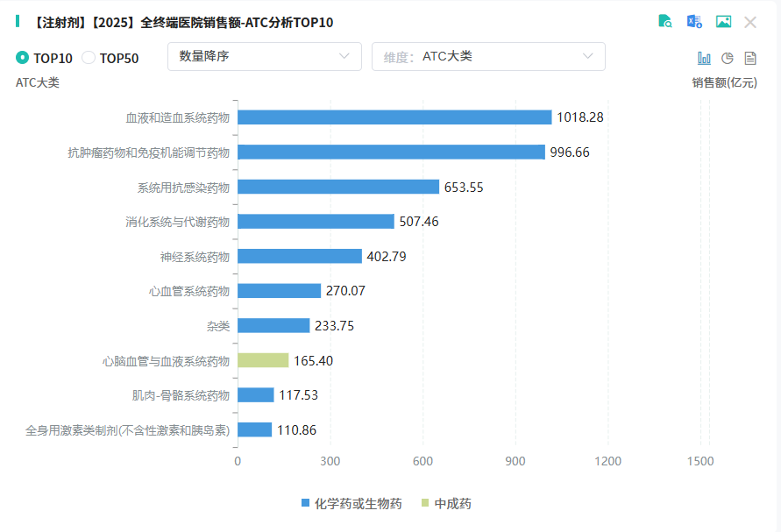
Task: Switch to data table view
Action: (750, 58)
